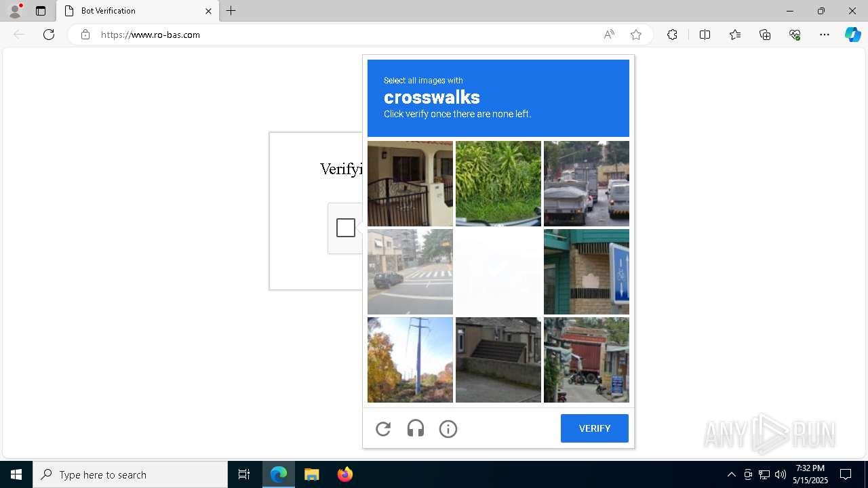
Task: Click the taskbar search box
Action: pos(130,474)
